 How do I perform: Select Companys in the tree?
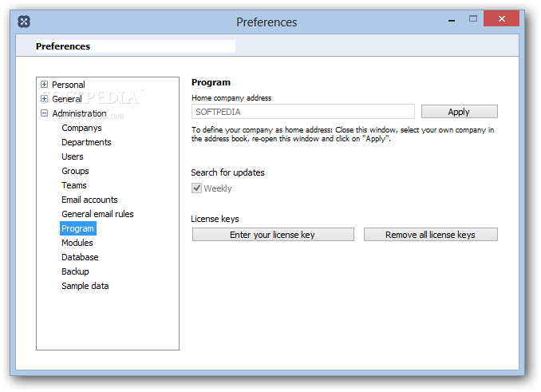[x=81, y=128]
